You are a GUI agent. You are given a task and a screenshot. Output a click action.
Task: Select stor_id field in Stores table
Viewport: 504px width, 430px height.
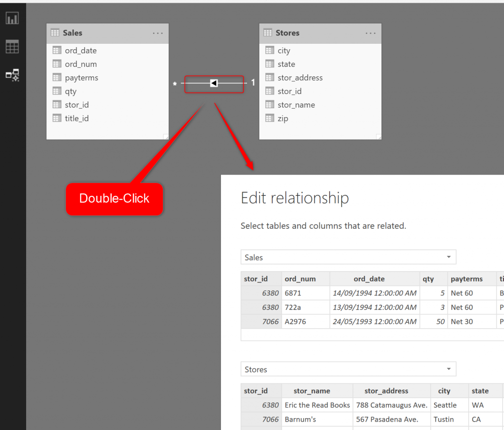point(289,91)
